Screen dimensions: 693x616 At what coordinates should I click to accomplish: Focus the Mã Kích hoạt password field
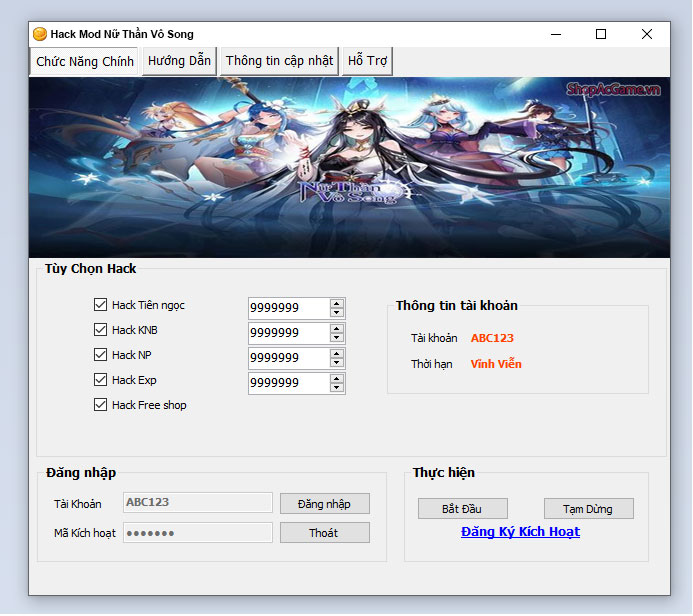(198, 532)
